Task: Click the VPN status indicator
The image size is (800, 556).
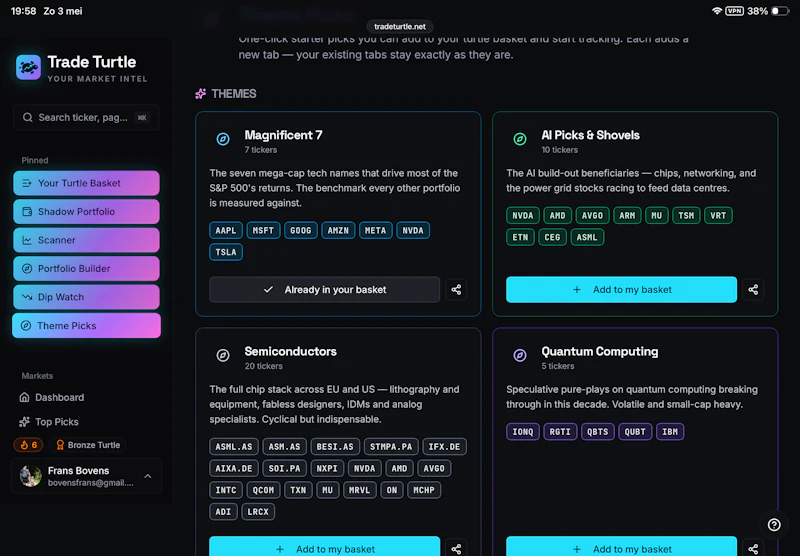Action: click(734, 11)
